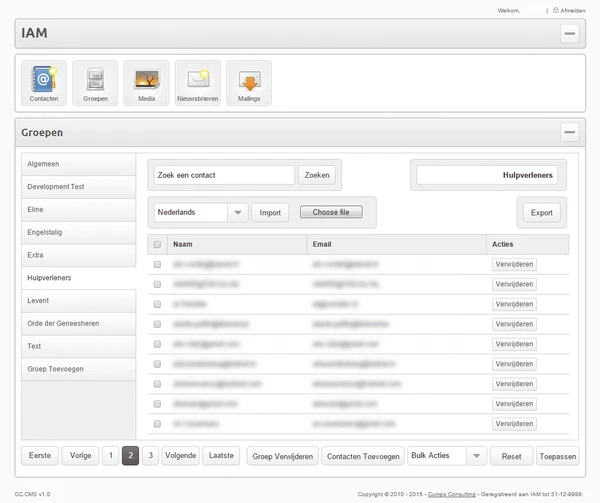Go to Laatste page
Image resolution: width=600 pixels, height=503 pixels.
point(221,456)
